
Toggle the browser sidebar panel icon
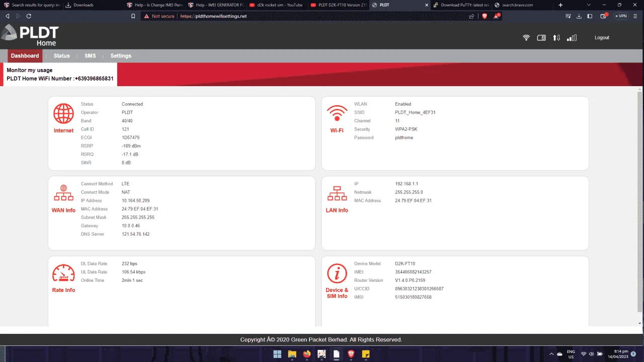[590, 16]
